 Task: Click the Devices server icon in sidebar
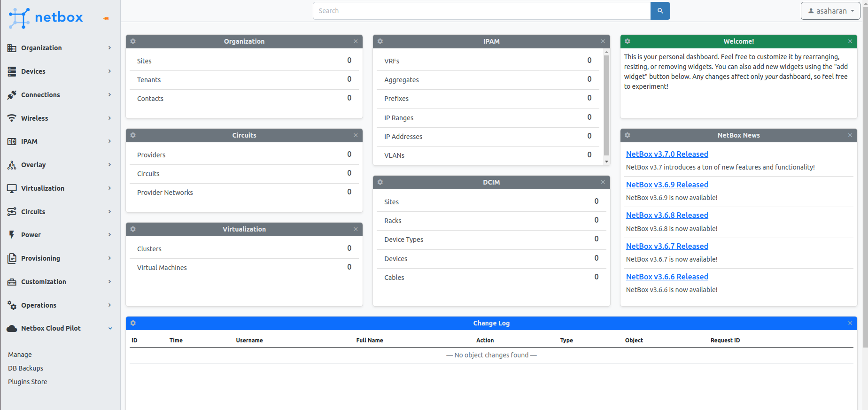12,71
